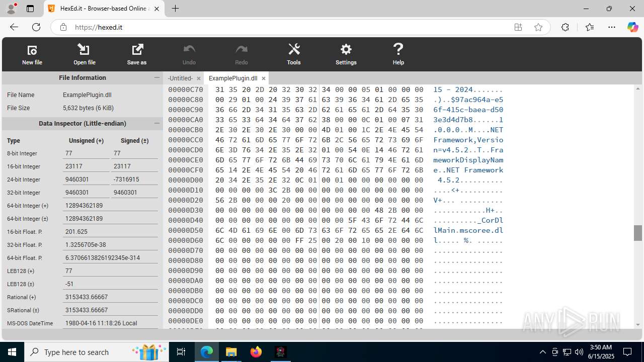View site information lock icon
Image resolution: width=644 pixels, height=362 pixels.
(x=63, y=27)
